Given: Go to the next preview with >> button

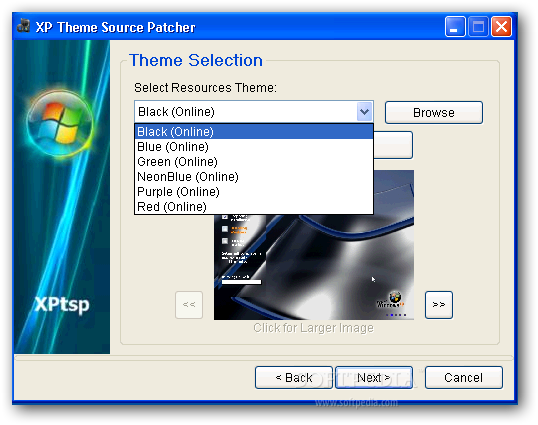Looking at the screenshot, I should (x=439, y=305).
